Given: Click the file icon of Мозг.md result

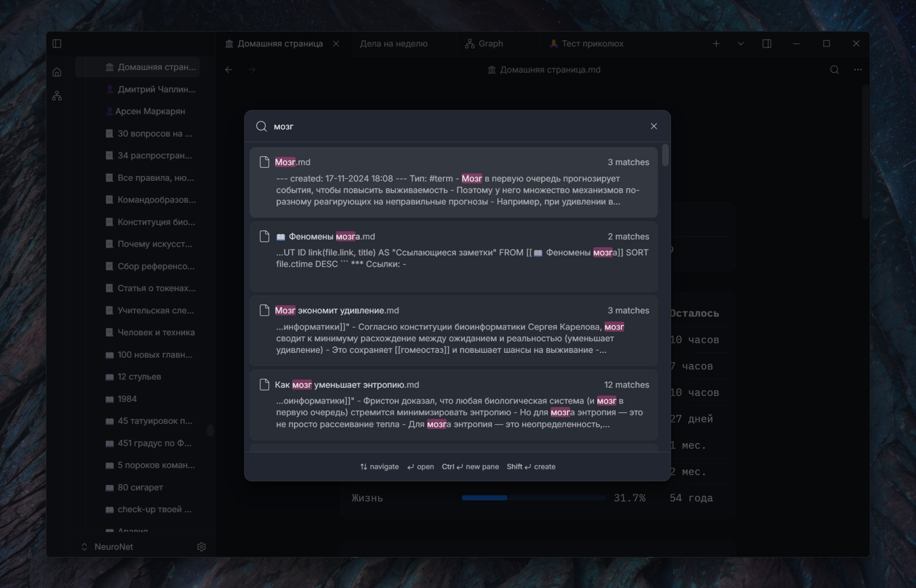Looking at the screenshot, I should tap(265, 162).
